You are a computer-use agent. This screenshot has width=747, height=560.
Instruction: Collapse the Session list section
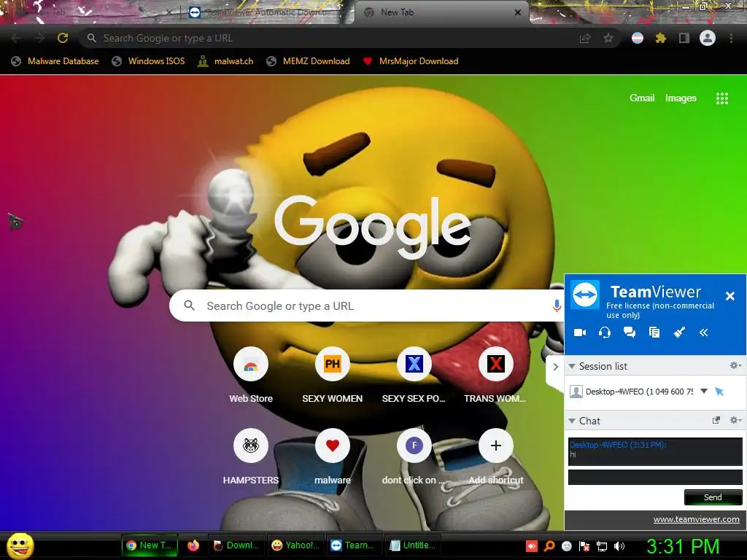click(572, 366)
